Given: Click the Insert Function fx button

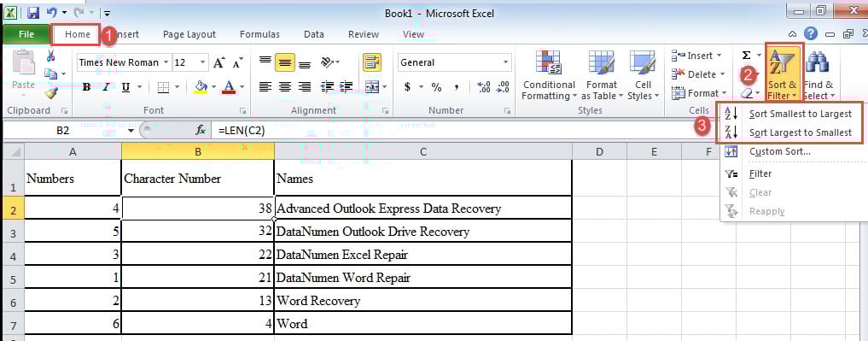Looking at the screenshot, I should point(201,130).
